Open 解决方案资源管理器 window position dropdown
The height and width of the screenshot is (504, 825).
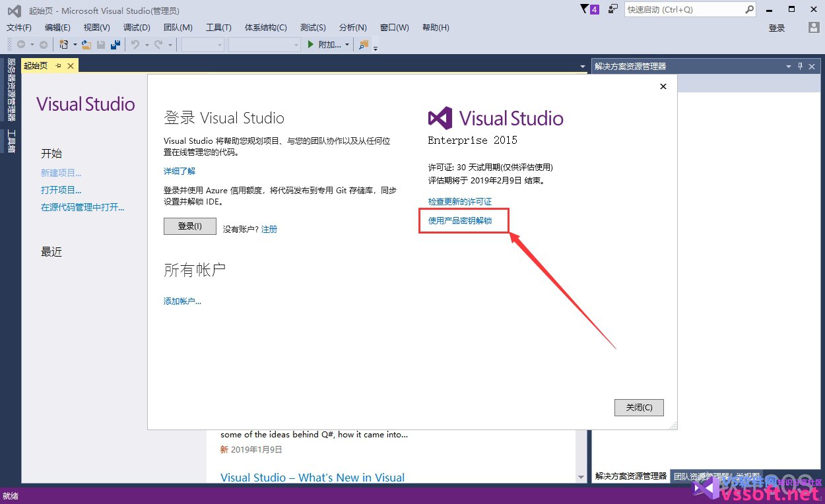coord(788,67)
